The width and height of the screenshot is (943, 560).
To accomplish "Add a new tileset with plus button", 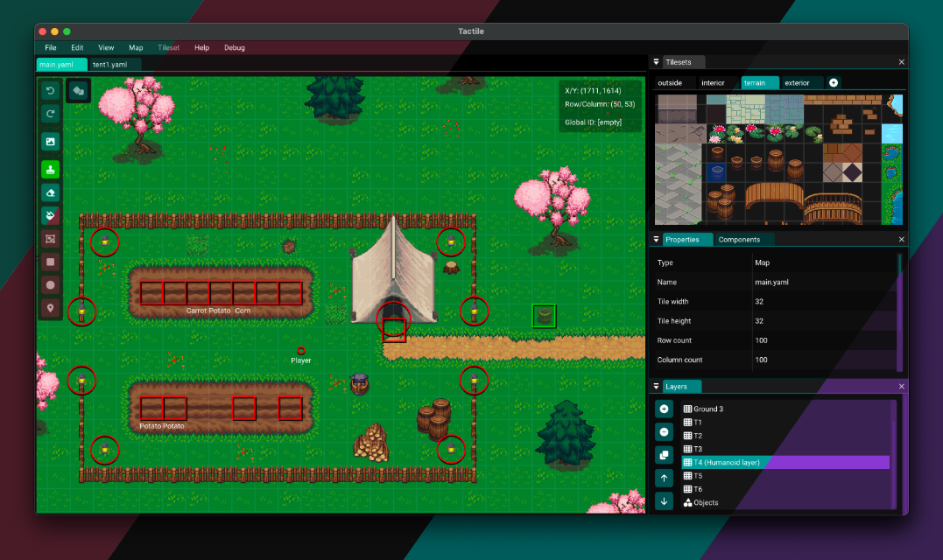I will 834,82.
